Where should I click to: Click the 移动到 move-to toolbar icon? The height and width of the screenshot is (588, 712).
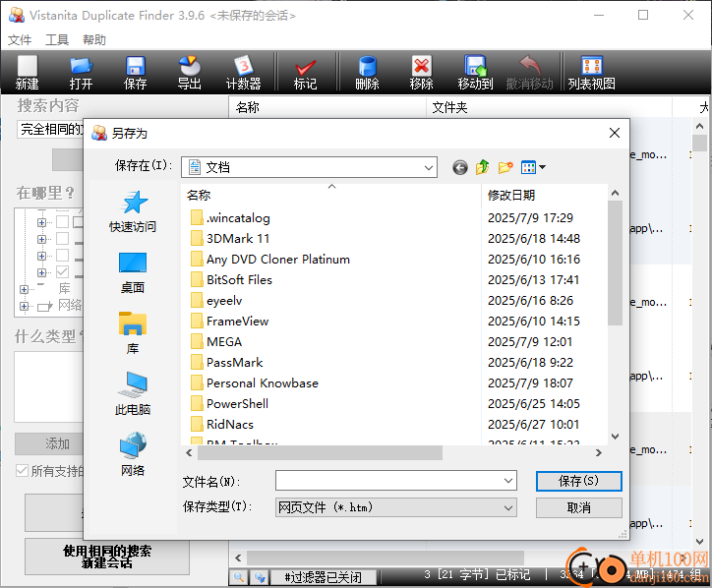coord(475,72)
